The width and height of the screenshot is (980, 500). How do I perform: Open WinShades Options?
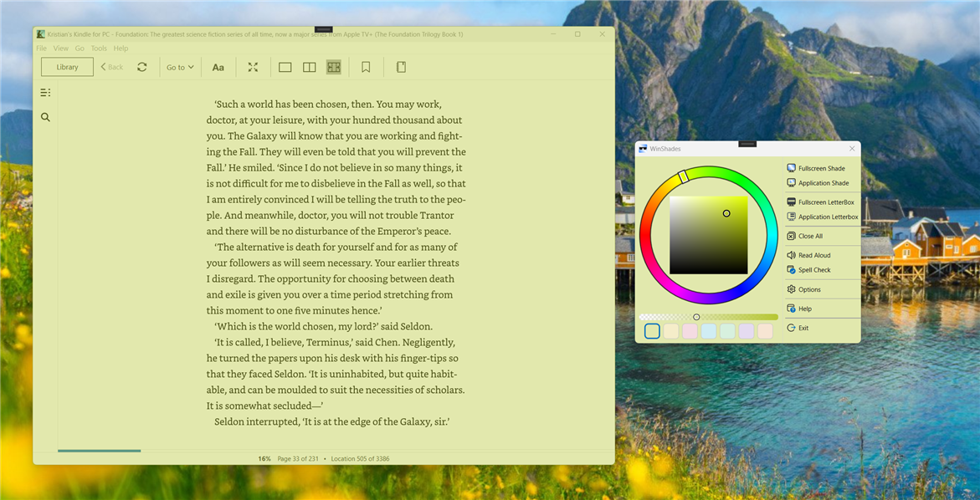pos(805,288)
